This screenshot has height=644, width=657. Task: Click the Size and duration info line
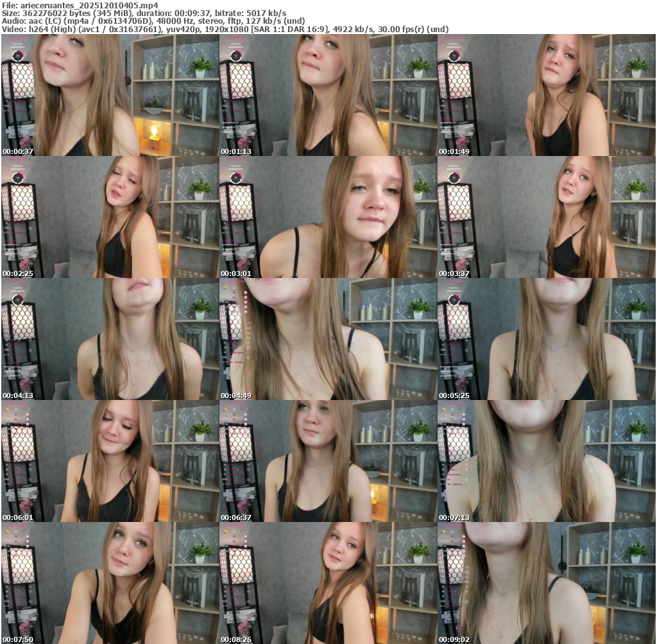pyautogui.click(x=144, y=13)
